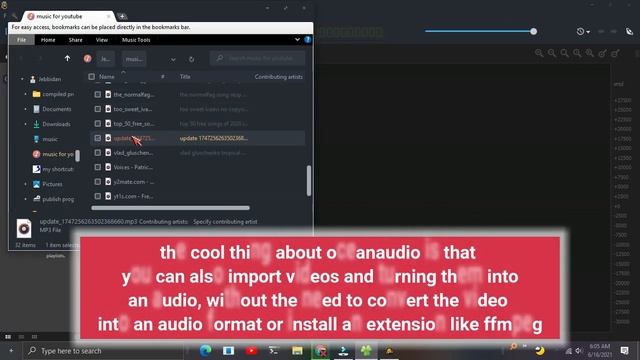640x360 pixels.
Task: Click the file list horizontal scrollbar
Action: click(170, 208)
